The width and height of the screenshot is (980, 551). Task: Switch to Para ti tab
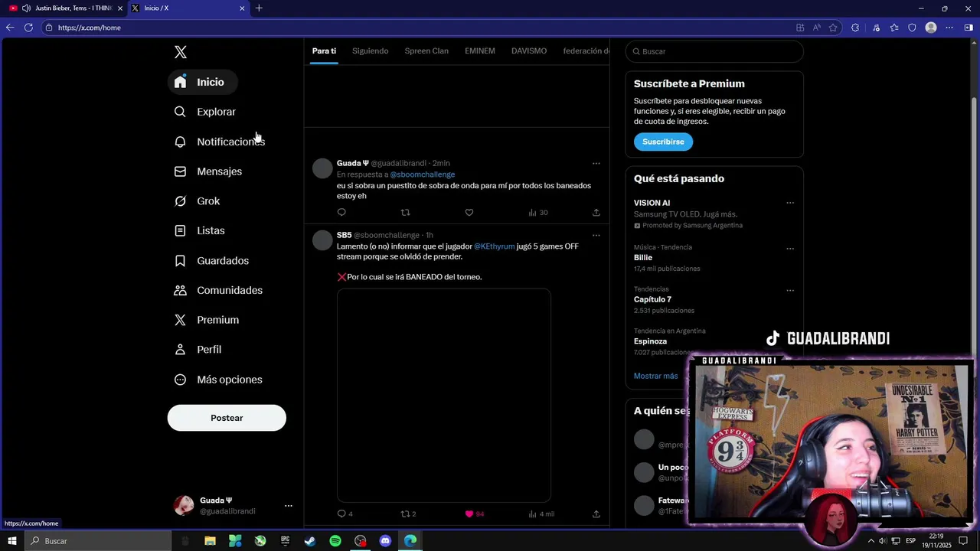324,51
